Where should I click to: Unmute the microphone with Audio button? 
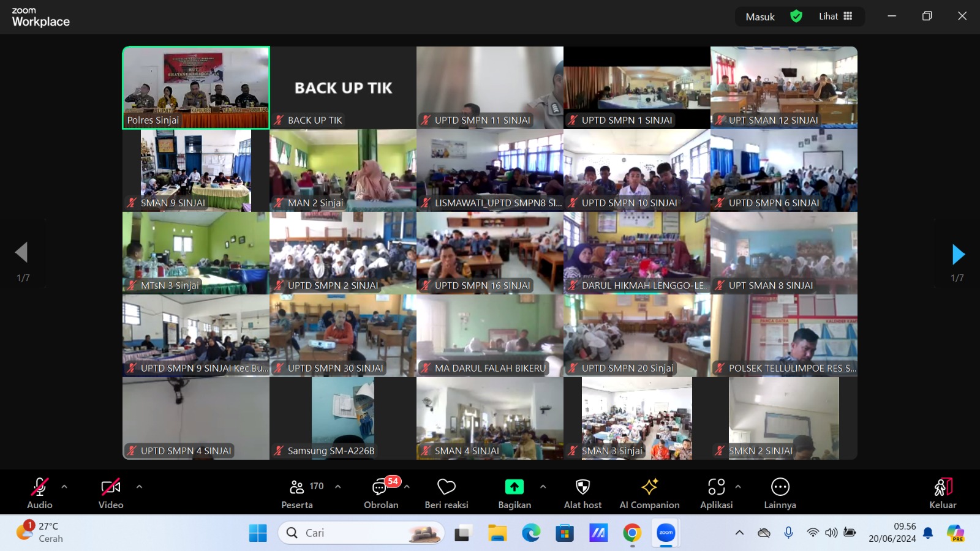40,493
